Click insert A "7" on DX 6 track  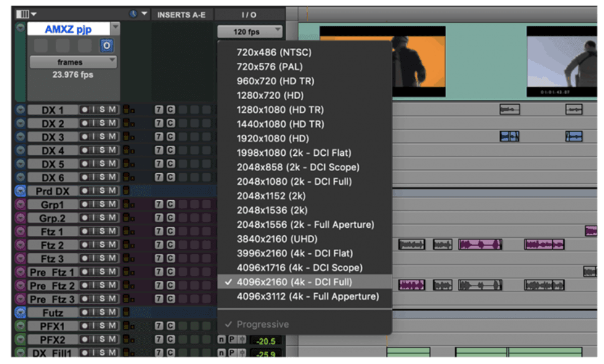[159, 177]
